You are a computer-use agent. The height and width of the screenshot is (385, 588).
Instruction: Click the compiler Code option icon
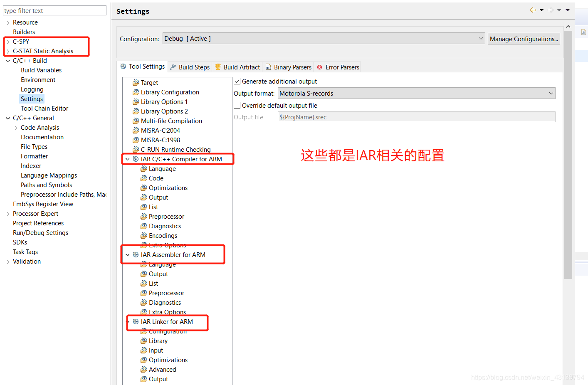point(143,178)
